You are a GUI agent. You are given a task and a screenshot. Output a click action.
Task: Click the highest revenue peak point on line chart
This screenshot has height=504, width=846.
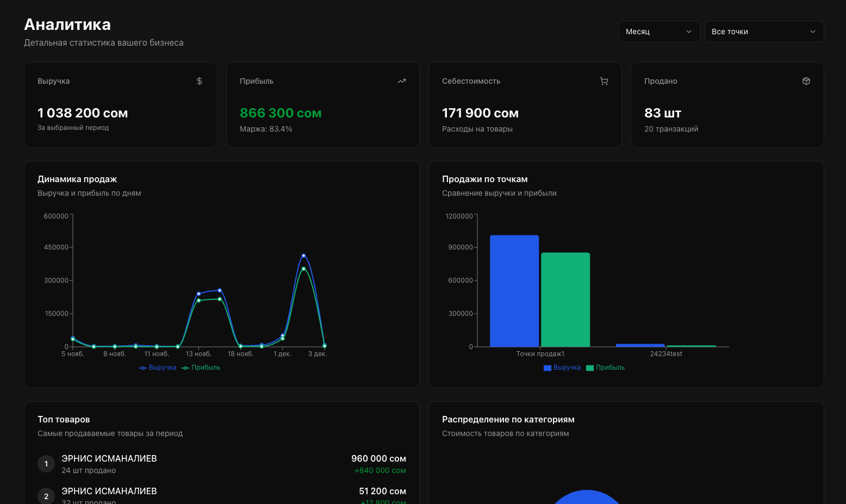pyautogui.click(x=303, y=256)
